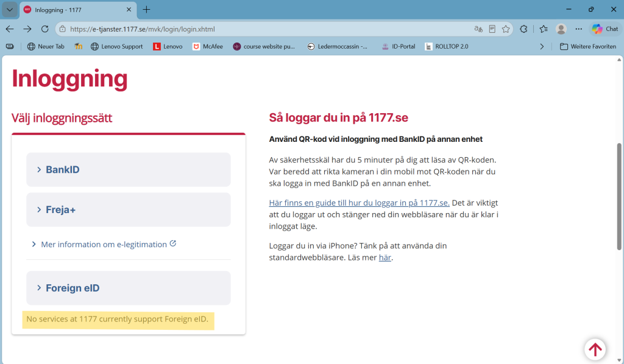Open course website bookmark
Viewport: 624px width, 364px height.
pyautogui.click(x=264, y=46)
